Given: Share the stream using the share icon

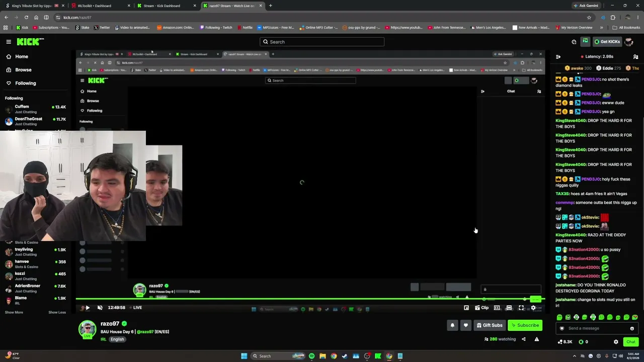Looking at the screenshot, I should pyautogui.click(x=523, y=339).
